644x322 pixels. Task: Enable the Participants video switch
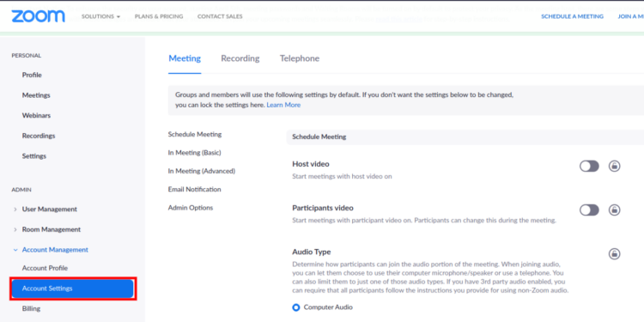coord(589,210)
